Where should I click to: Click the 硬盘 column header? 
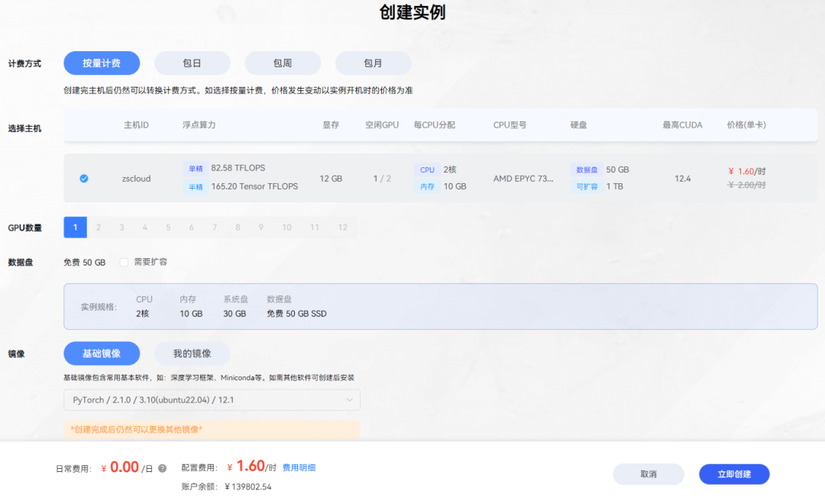coord(579,125)
